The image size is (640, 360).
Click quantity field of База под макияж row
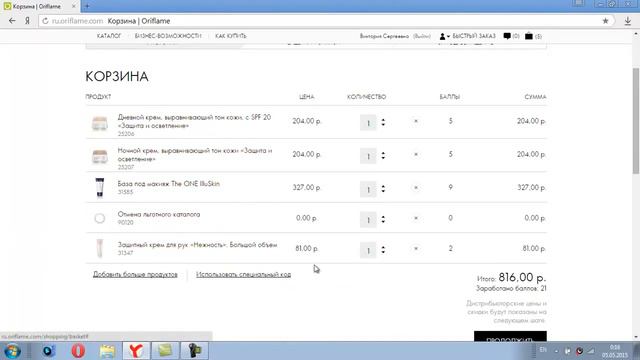(368, 189)
